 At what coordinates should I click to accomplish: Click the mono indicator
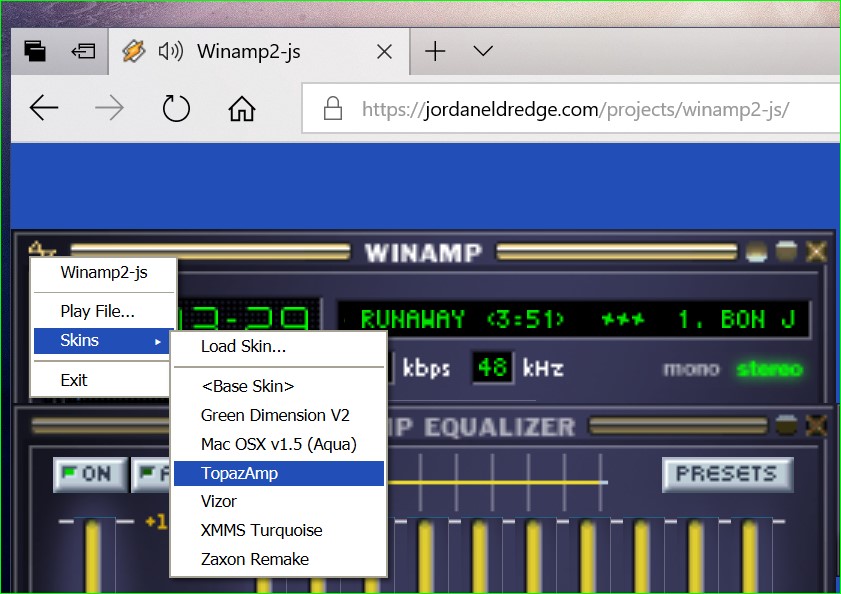pos(691,369)
